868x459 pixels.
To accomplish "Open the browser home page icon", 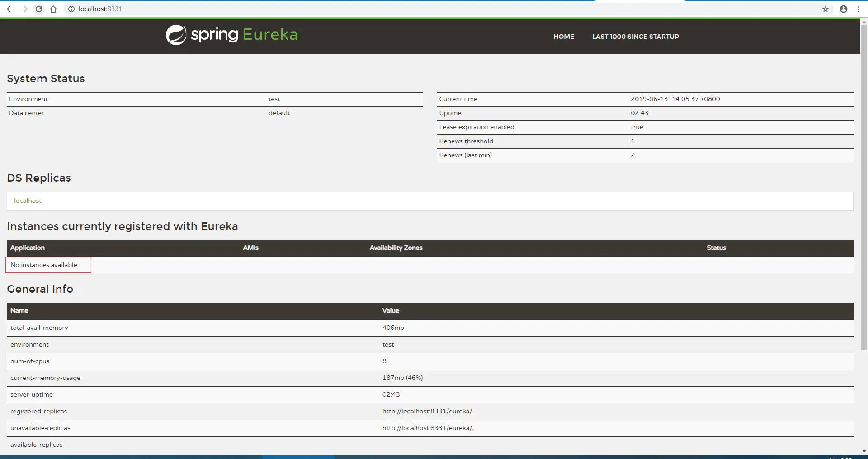I will pos(53,9).
